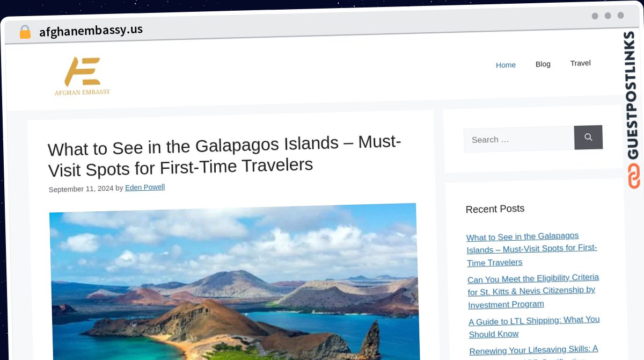The image size is (644, 360).
Task: Open author Eden Powell's page
Action: tap(145, 188)
